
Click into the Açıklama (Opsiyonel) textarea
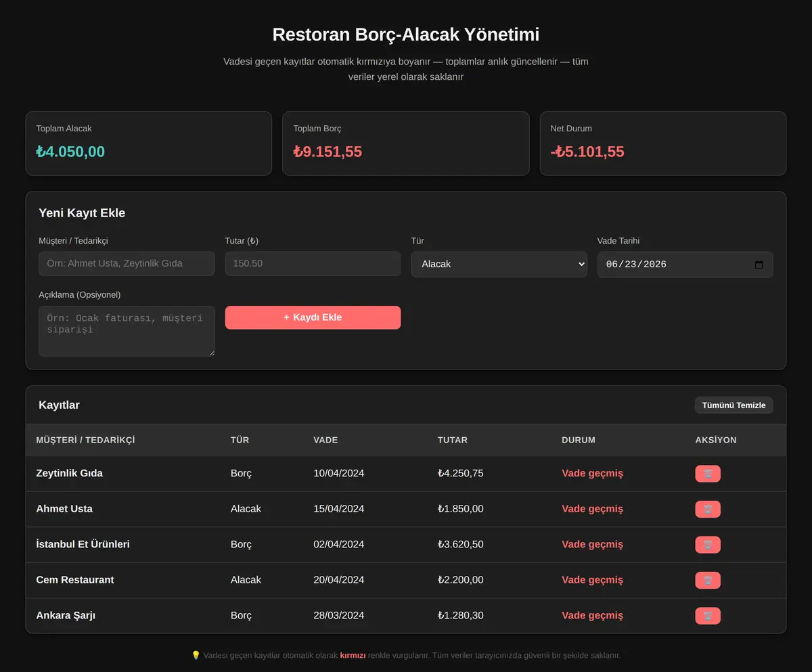(x=127, y=331)
